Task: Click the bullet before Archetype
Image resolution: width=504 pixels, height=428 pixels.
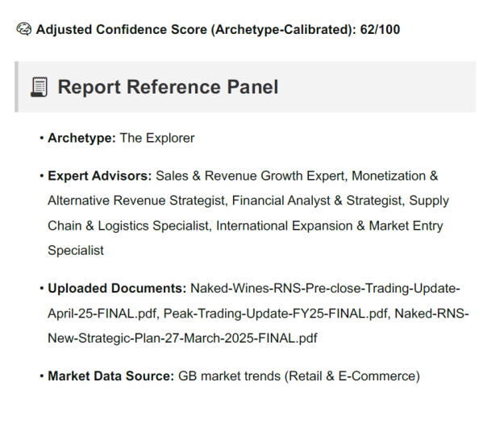Action: [41, 138]
